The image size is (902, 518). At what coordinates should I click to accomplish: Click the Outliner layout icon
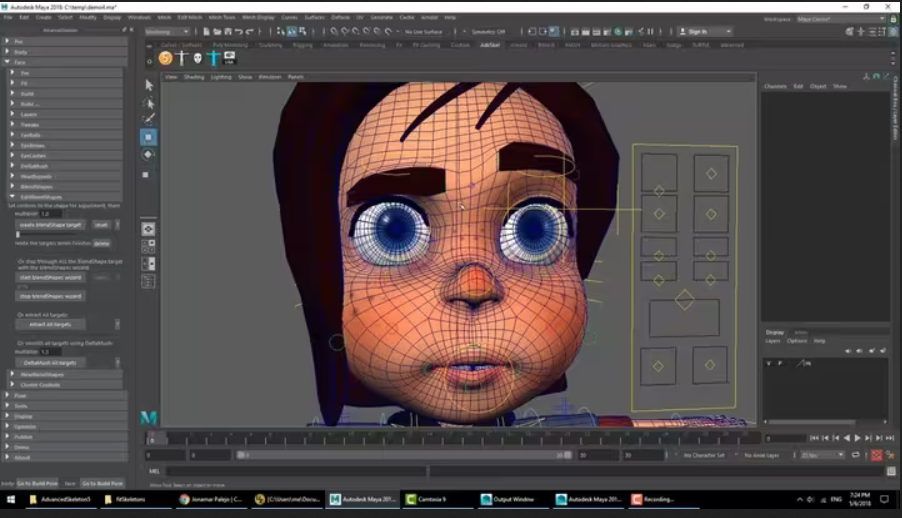click(x=148, y=281)
